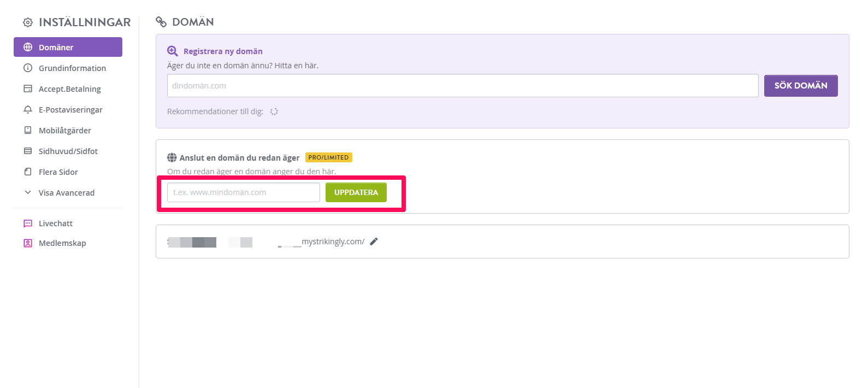
Task: Click the globe icon beside Anslut en domän
Action: pos(172,158)
